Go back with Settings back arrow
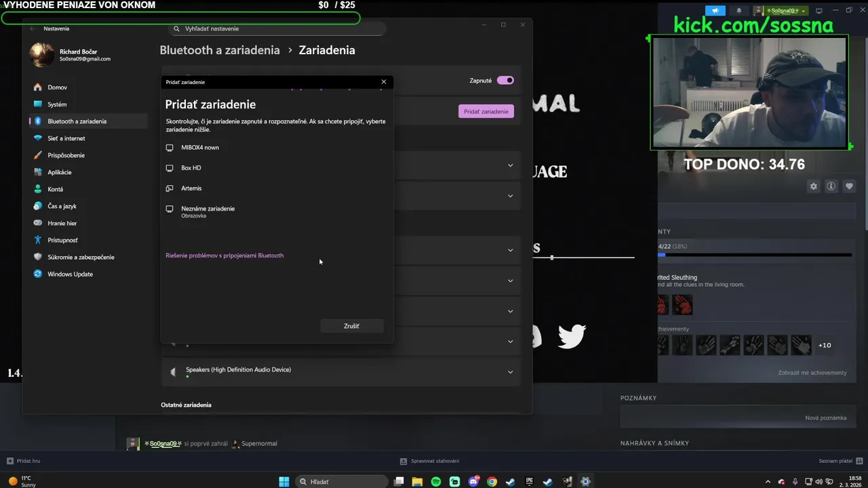868x488 pixels. [33, 28]
